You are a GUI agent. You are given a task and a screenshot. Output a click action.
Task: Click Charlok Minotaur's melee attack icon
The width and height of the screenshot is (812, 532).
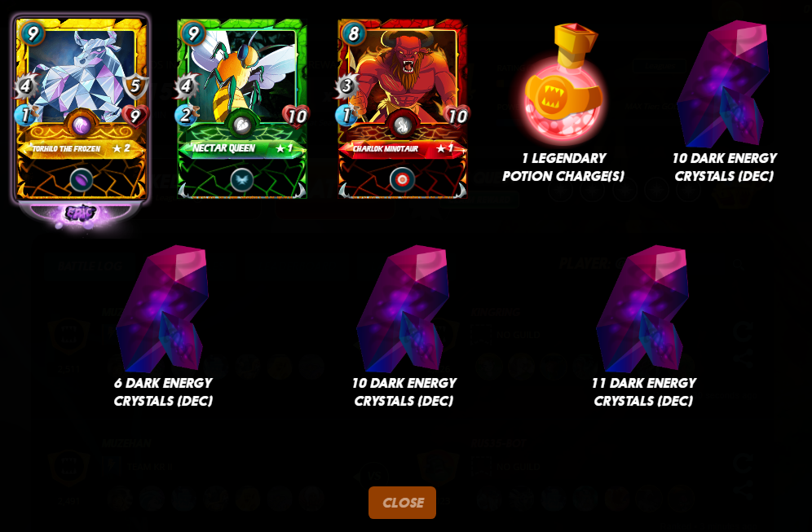pos(346,86)
